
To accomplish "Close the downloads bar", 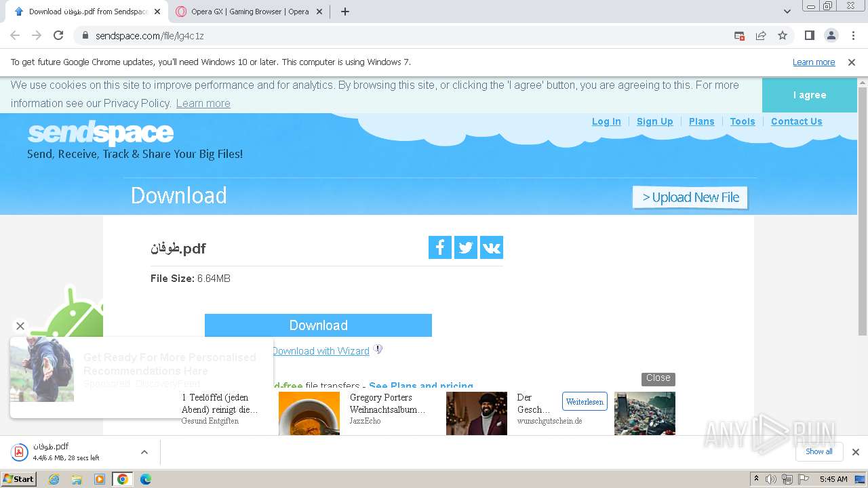I will (x=856, y=452).
